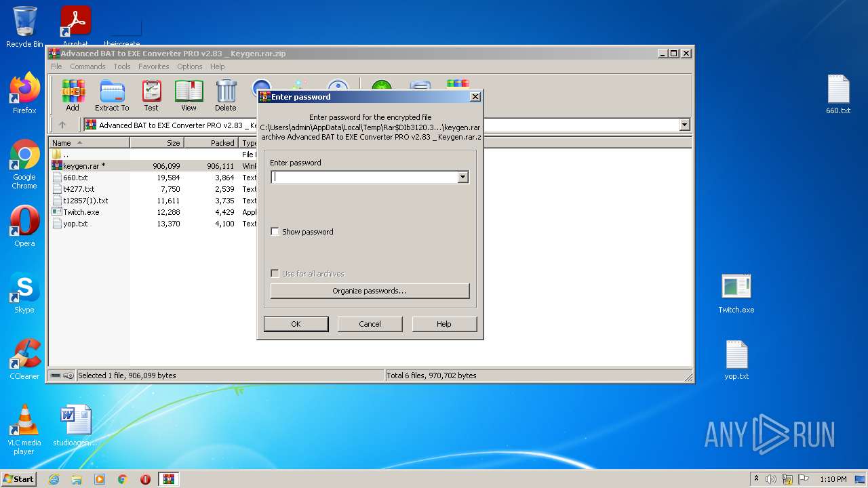
Task: Click the Windows Media Player taskbar icon
Action: (100, 479)
